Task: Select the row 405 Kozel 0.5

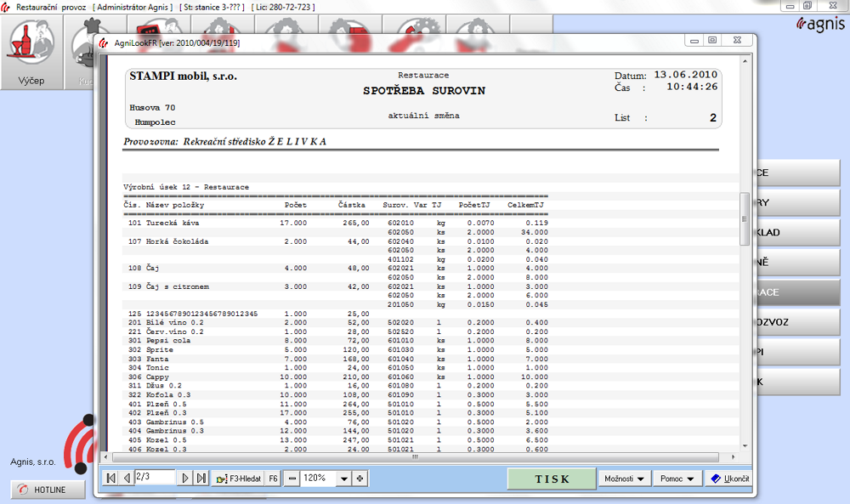Action: [336, 440]
